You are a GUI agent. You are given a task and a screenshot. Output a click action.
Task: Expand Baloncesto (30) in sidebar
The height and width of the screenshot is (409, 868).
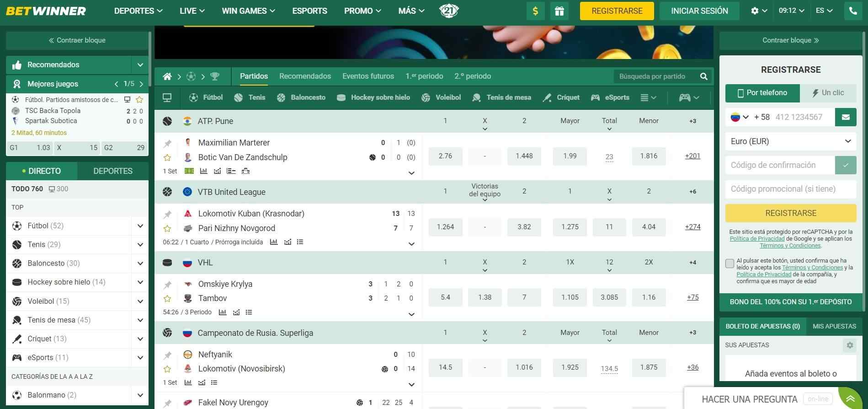point(140,264)
